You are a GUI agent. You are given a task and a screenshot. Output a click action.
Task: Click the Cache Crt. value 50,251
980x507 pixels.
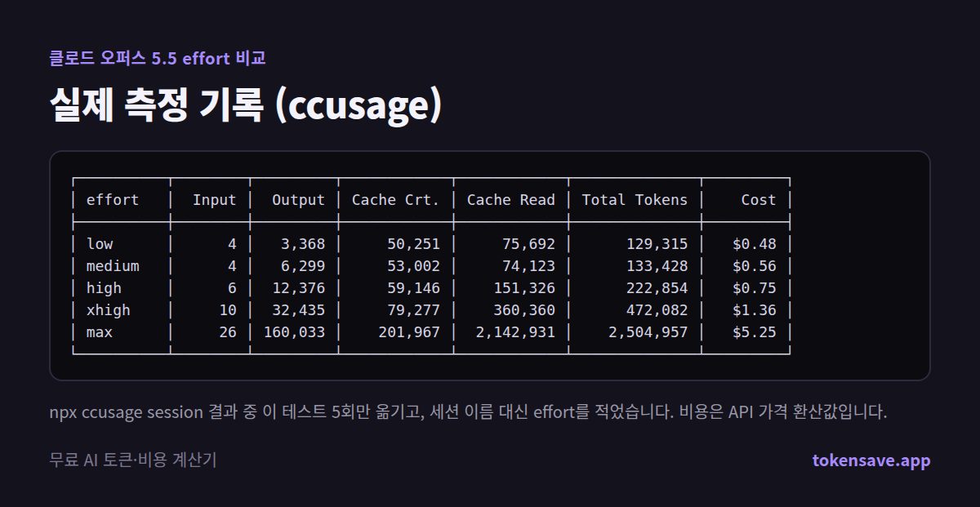pos(413,243)
